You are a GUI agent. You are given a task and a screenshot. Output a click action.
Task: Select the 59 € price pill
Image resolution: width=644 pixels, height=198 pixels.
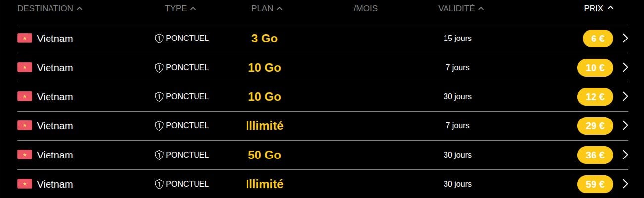(595, 184)
